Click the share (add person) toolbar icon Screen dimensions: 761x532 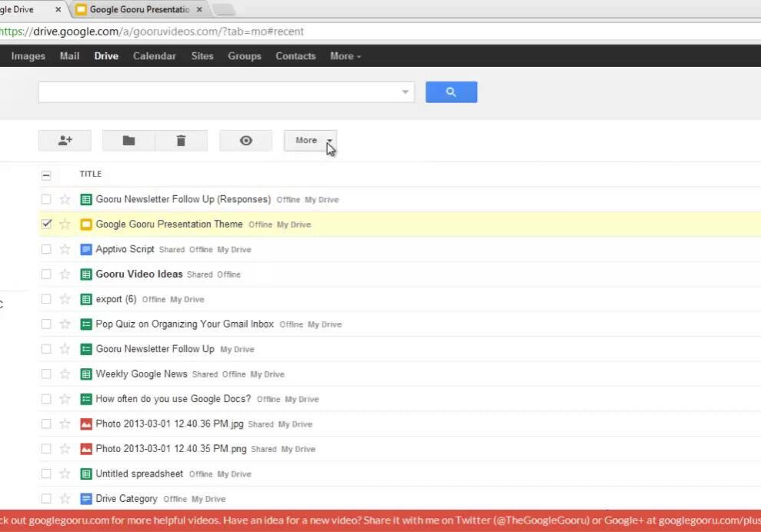click(x=65, y=141)
